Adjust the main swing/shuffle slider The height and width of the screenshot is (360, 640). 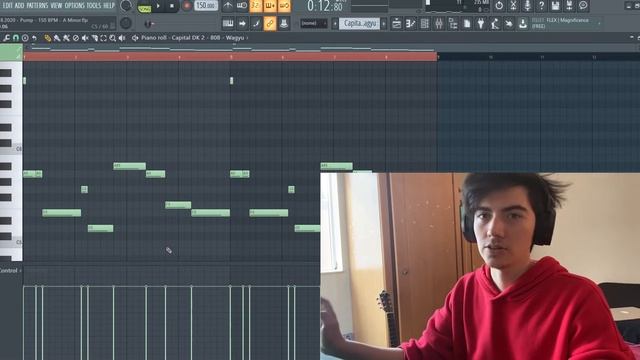click(149, 24)
